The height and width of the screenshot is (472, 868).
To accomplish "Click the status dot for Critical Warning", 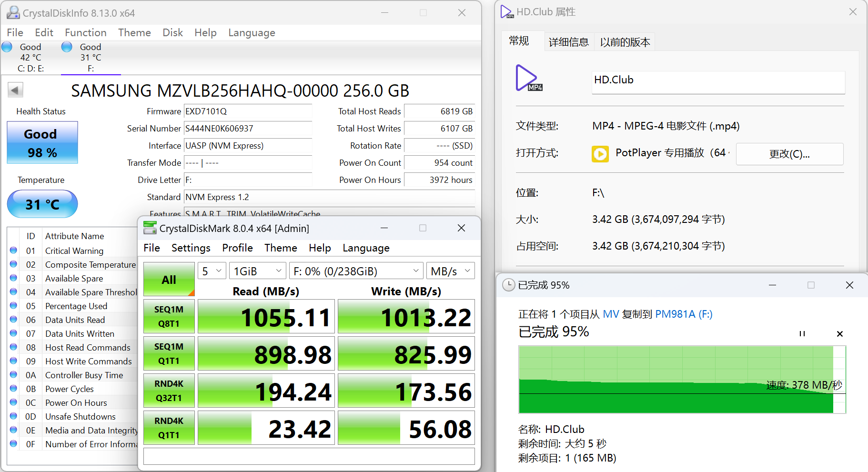I will (x=13, y=251).
